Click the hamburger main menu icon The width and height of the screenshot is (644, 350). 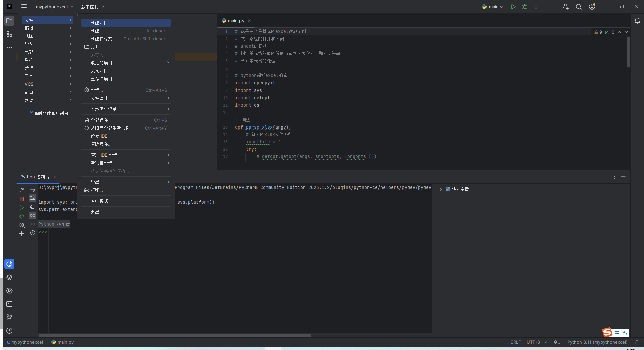tap(24, 7)
